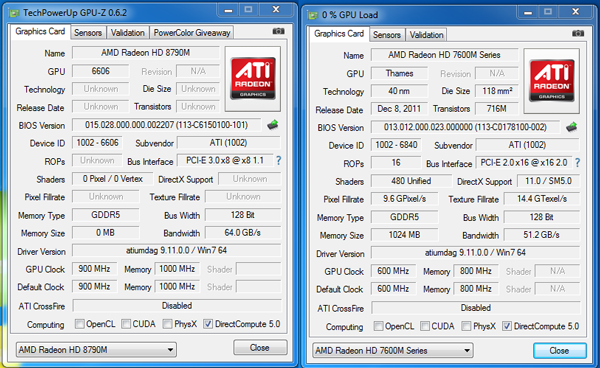This screenshot has height=368, width=600.
Task: Click BIOS save chip icon in HD 8790M window
Action: coord(272,125)
